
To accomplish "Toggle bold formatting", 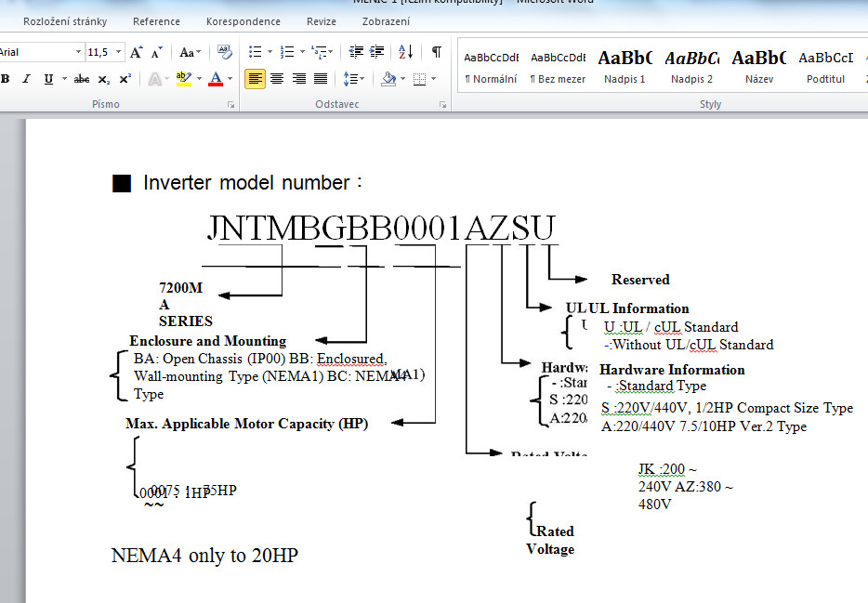I will (x=6, y=79).
